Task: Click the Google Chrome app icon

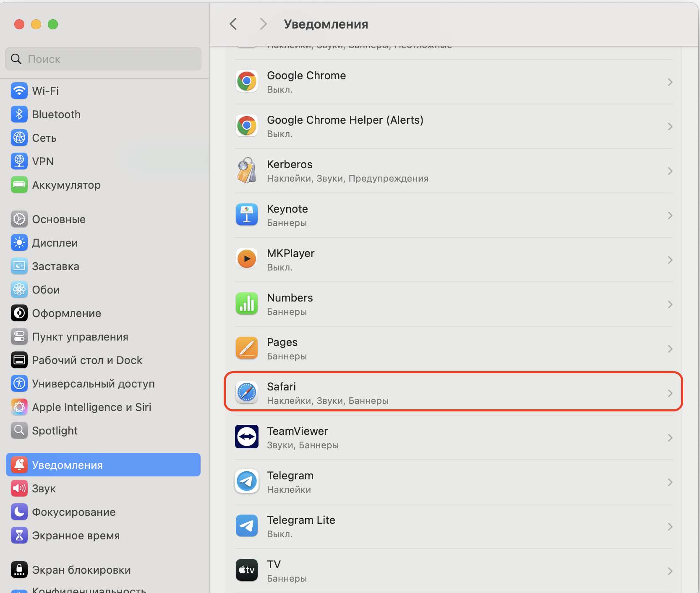Action: 247,81
